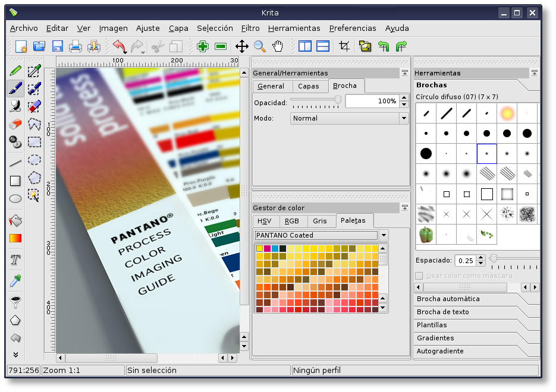Open the Selección menu
Screen dimensions: 556x392
pyautogui.click(x=215, y=29)
